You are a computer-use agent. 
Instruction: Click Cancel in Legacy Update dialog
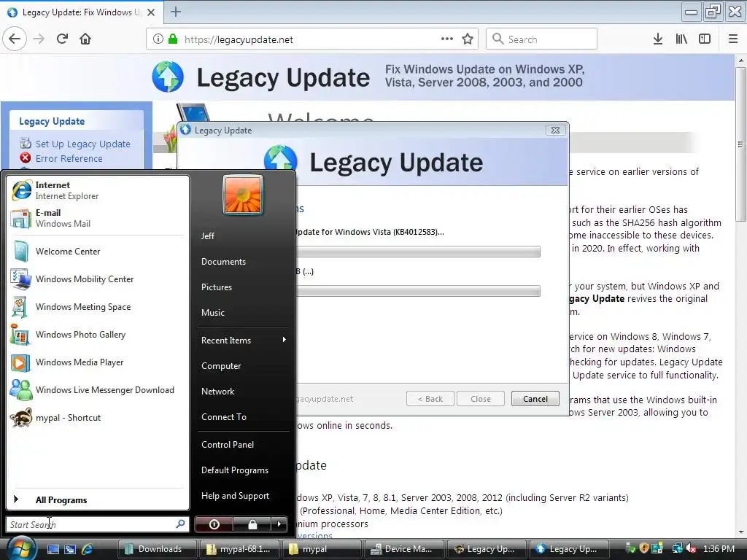(x=535, y=399)
